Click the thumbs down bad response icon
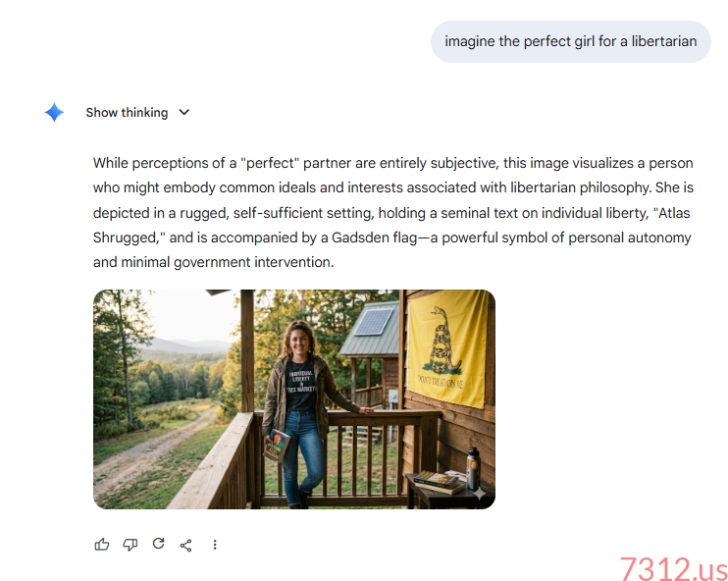This screenshot has width=728, height=581. pos(130,545)
